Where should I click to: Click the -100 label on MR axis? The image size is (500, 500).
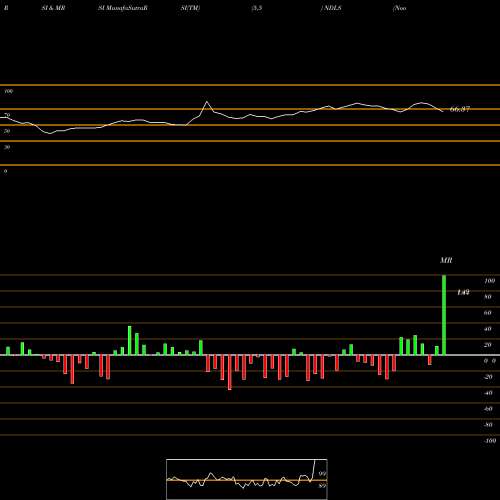point(489,441)
